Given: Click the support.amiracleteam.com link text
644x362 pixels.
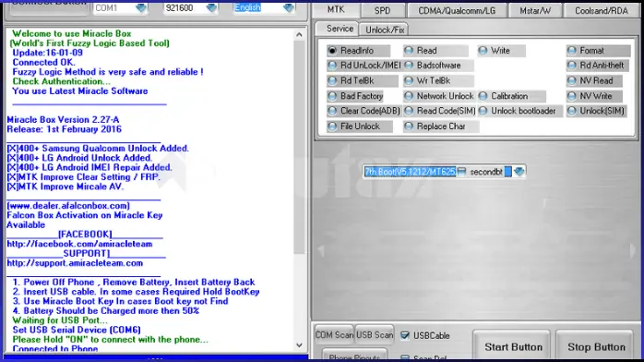Looking at the screenshot, I should coord(75,263).
